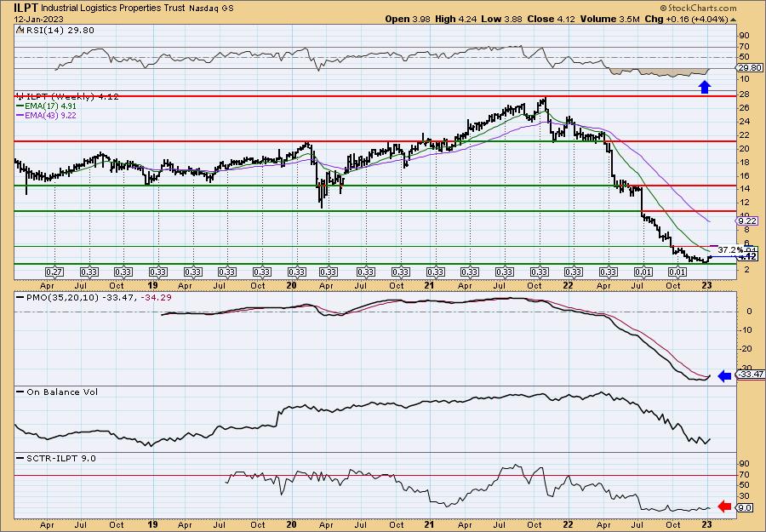The height and width of the screenshot is (532, 766).
Task: Click the 'Chg +0.16 (+4.04%)' value
Action: (x=689, y=19)
